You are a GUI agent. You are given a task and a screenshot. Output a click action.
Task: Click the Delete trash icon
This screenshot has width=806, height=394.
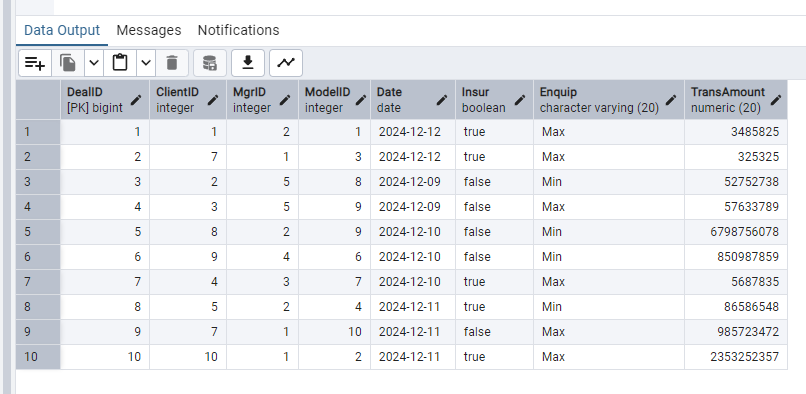coord(172,63)
